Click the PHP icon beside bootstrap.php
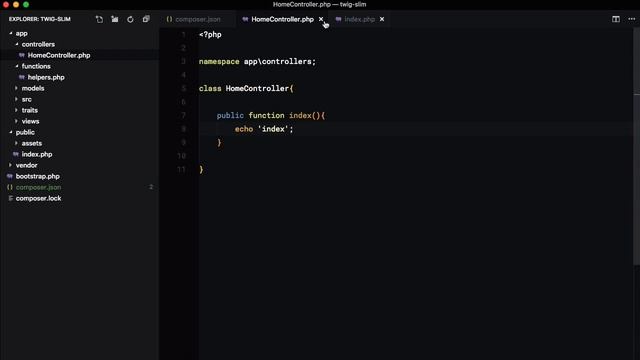The image size is (640, 360). 10,176
